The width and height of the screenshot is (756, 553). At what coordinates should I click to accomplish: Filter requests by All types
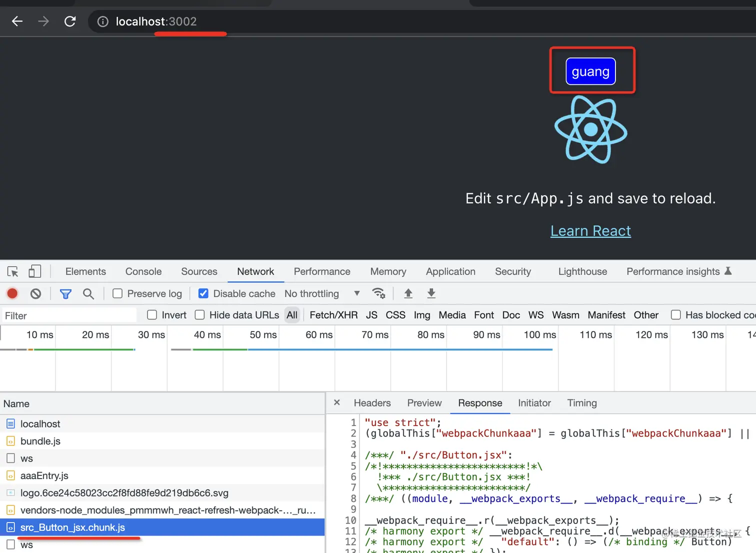coord(292,315)
